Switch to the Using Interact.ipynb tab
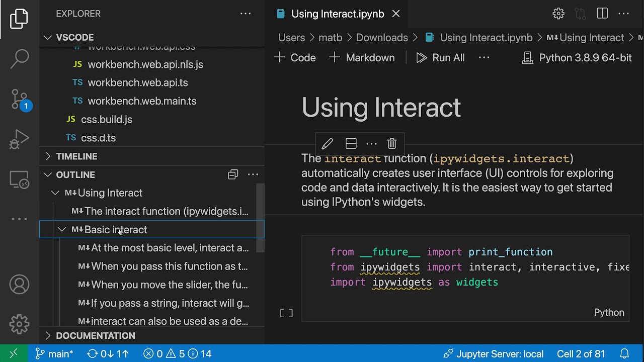Viewport: 644px width, 362px height. 337,14
